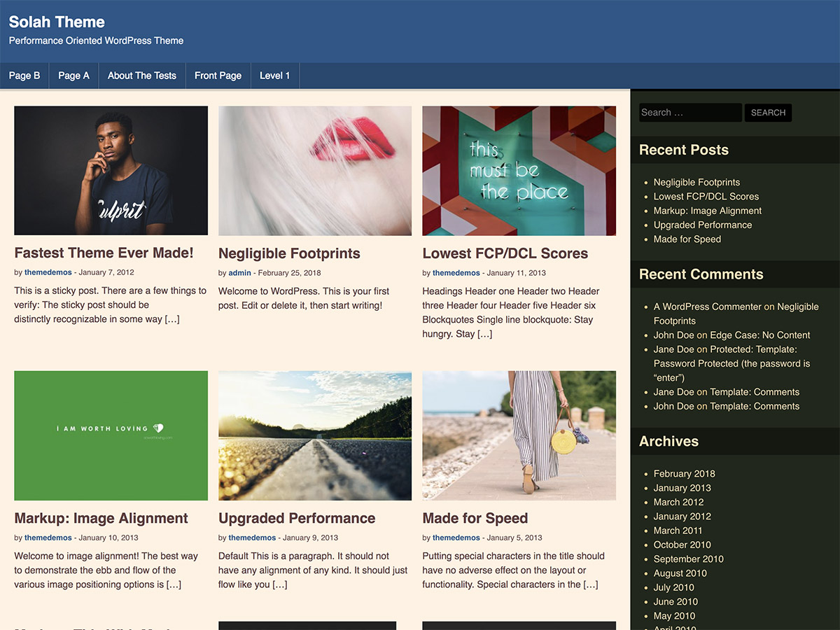
Task: Open the striped dress woman thumbnail
Action: [519, 435]
